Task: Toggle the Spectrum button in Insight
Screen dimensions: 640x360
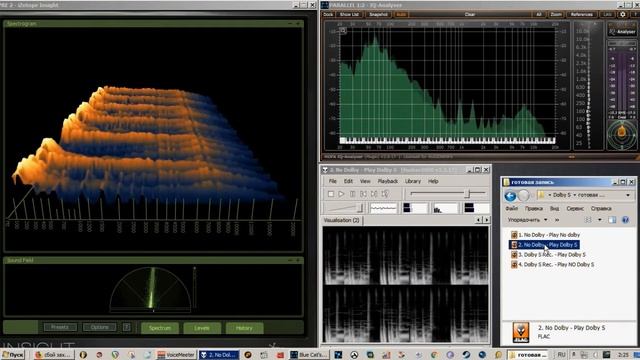Action: coord(160,328)
